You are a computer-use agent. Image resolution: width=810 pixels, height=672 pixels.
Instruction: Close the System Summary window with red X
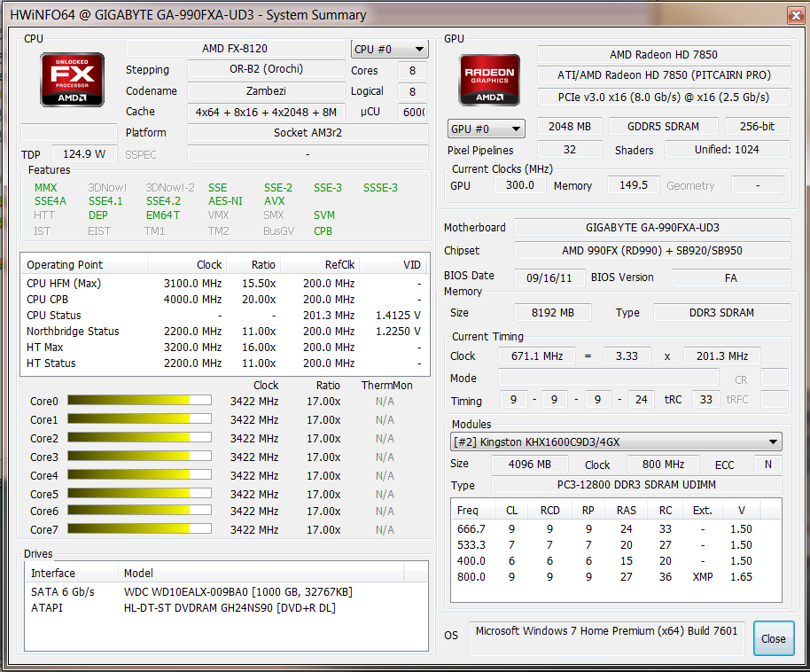(x=796, y=15)
